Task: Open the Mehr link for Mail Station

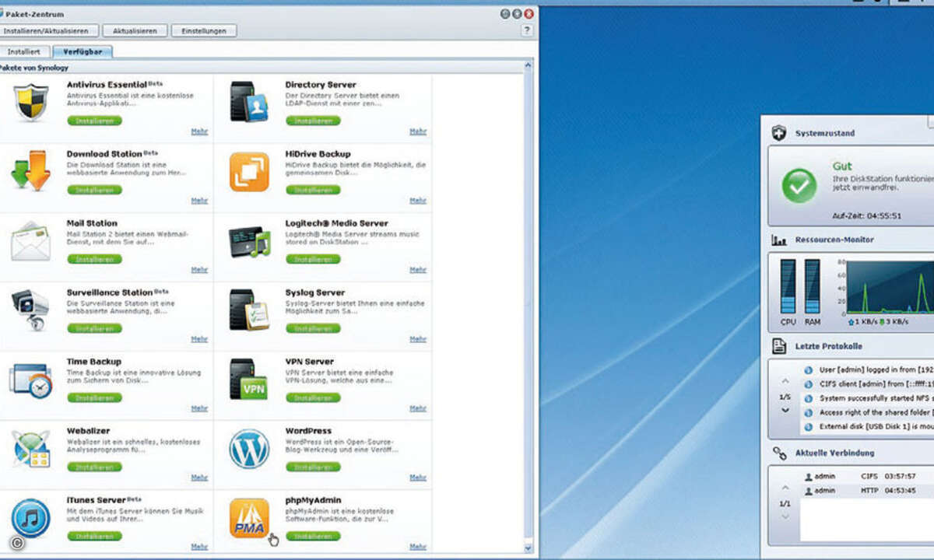Action: click(199, 270)
